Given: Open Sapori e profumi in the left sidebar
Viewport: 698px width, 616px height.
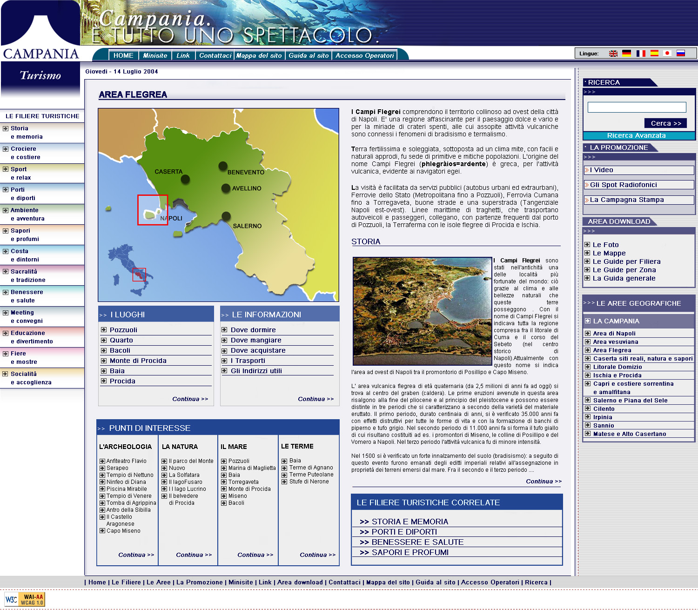Looking at the screenshot, I should point(25,235).
